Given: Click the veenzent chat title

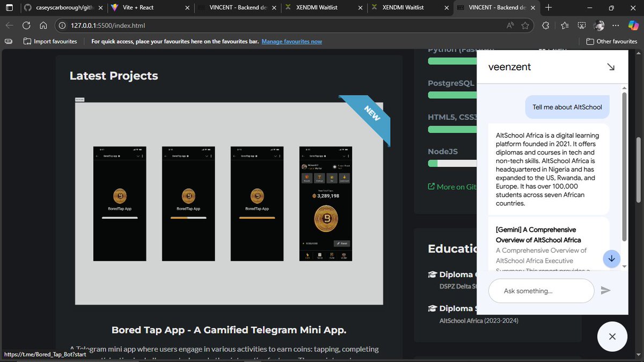Looking at the screenshot, I should tap(510, 67).
